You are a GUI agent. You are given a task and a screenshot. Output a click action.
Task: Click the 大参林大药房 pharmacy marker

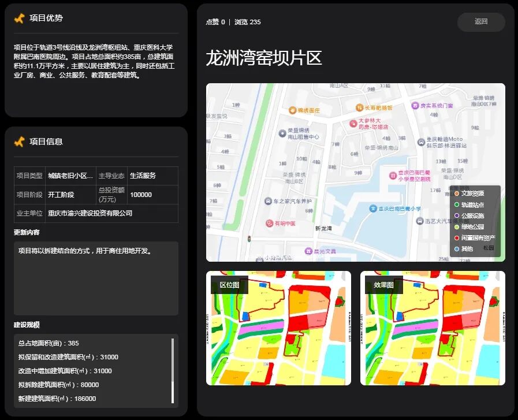pos(353,124)
